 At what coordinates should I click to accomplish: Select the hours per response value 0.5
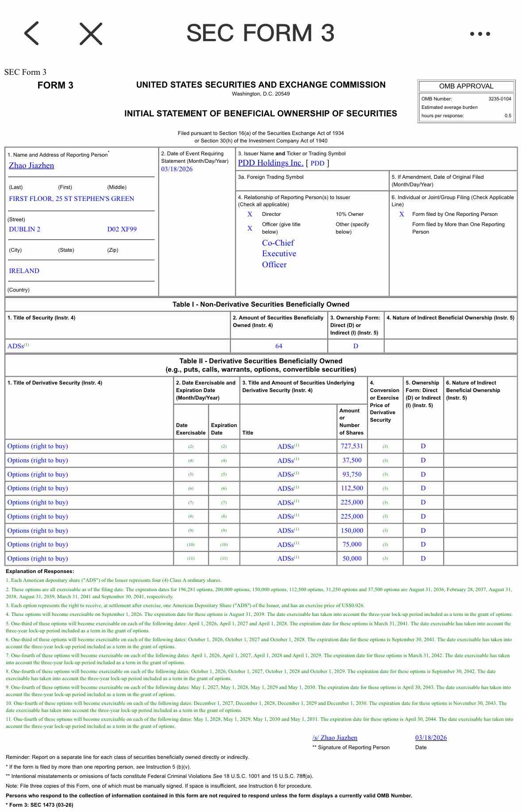(x=508, y=115)
